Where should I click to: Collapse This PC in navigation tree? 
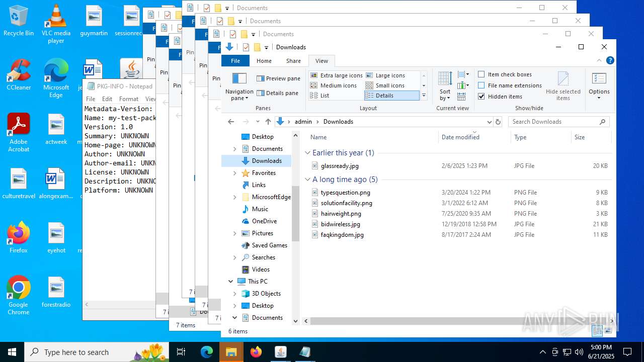pyautogui.click(x=231, y=282)
